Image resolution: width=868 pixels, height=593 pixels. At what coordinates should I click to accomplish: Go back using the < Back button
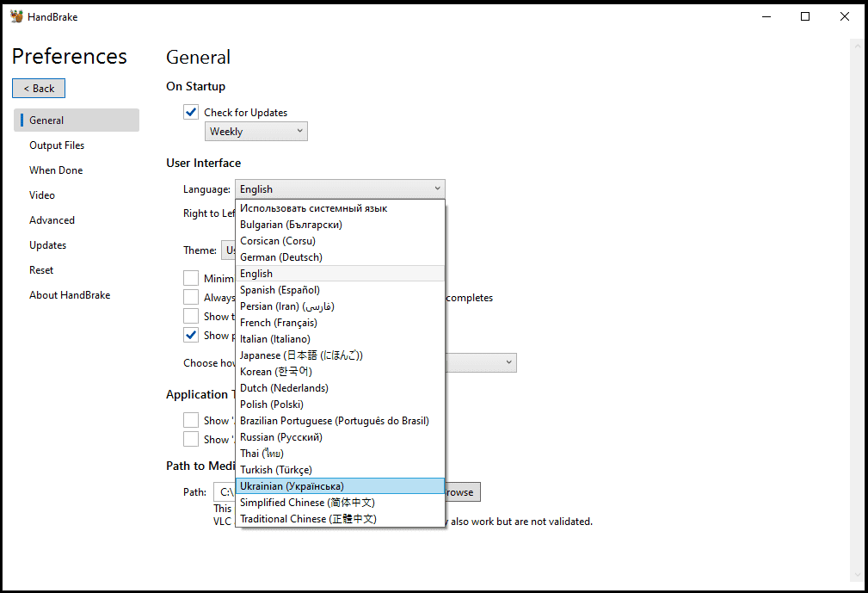click(39, 89)
